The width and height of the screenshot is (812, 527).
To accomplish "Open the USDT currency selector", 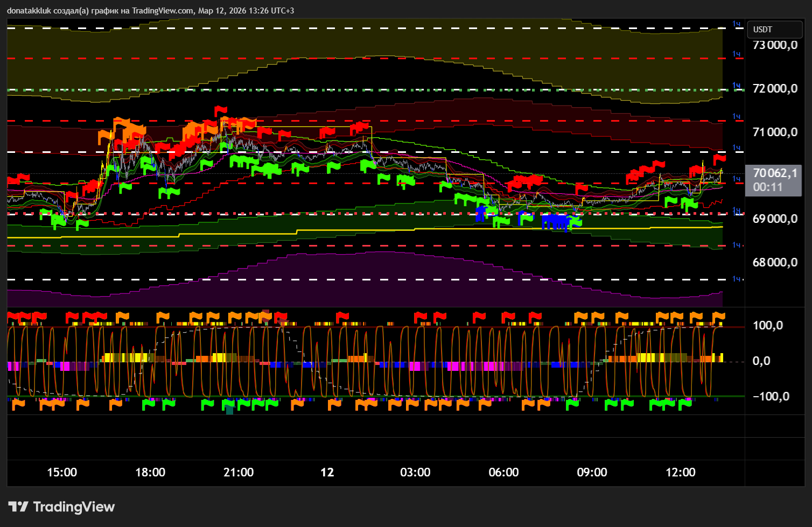I will pyautogui.click(x=762, y=30).
